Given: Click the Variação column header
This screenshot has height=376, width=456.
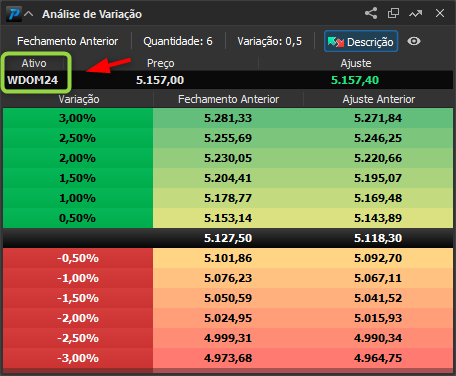Looking at the screenshot, I should pos(79,99).
